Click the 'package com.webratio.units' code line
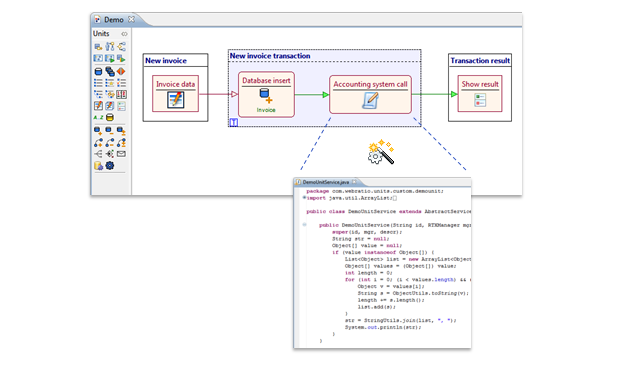Screen dimensions: 640x370 click(x=375, y=191)
